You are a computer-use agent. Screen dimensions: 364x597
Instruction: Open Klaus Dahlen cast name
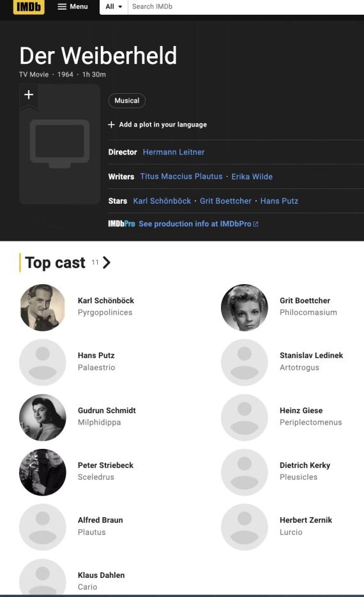[101, 575]
